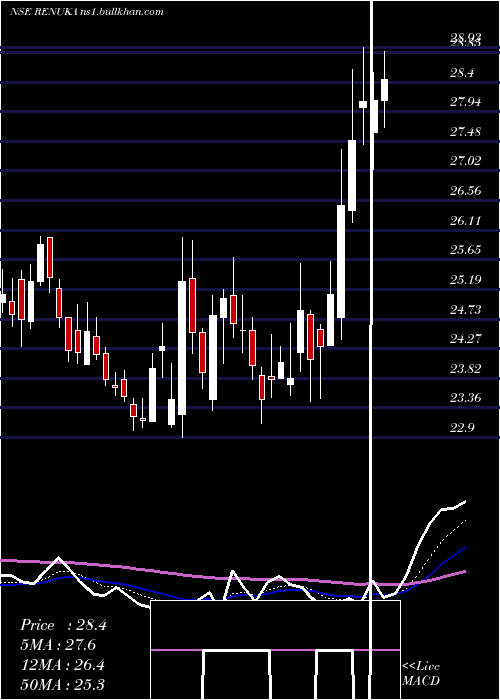
Task: Click the 'Price : 28.4' readout
Action: (63, 625)
